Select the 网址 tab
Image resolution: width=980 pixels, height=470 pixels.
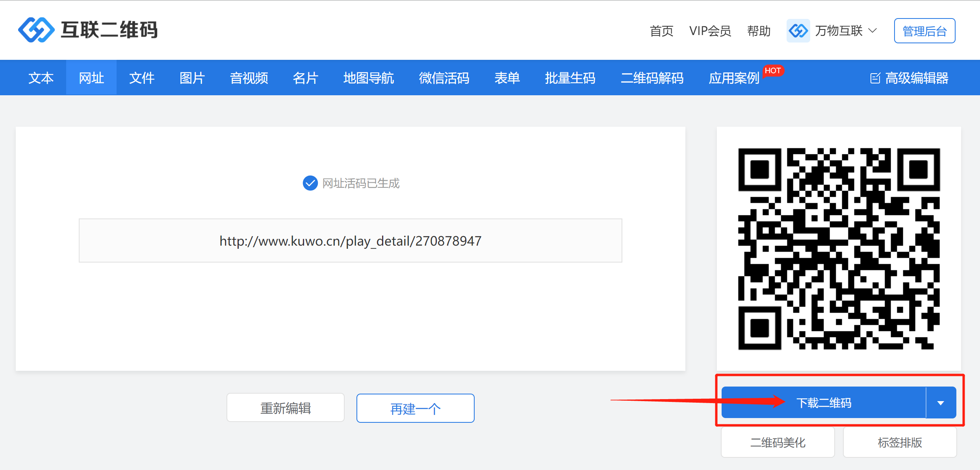(91, 78)
